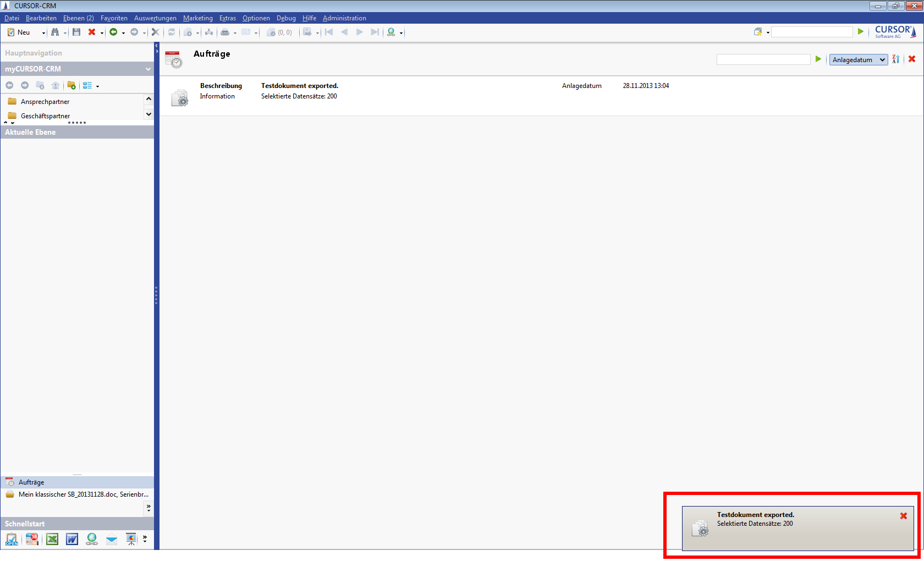The image size is (924, 561).
Task: Click the envelope icon in Schnellstart
Action: 112,539
